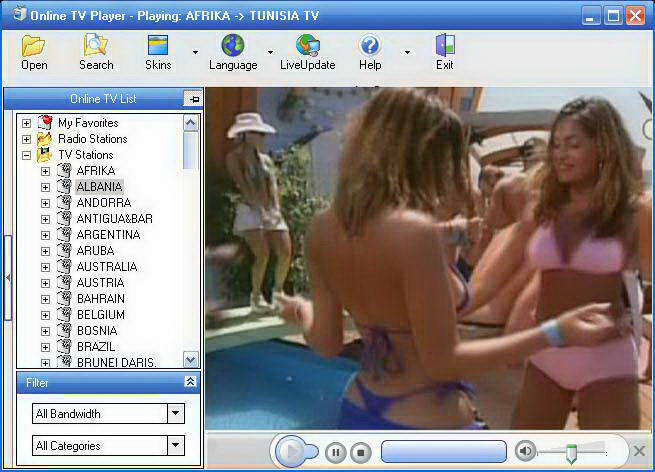Screen dimensions: 655x472
Task: Pause the playing TV stream
Action: point(335,452)
